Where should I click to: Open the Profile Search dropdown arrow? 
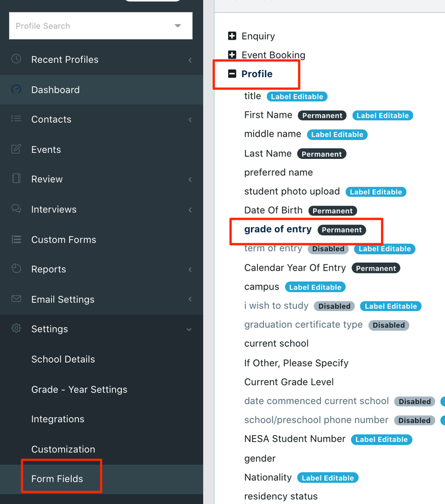tap(177, 26)
